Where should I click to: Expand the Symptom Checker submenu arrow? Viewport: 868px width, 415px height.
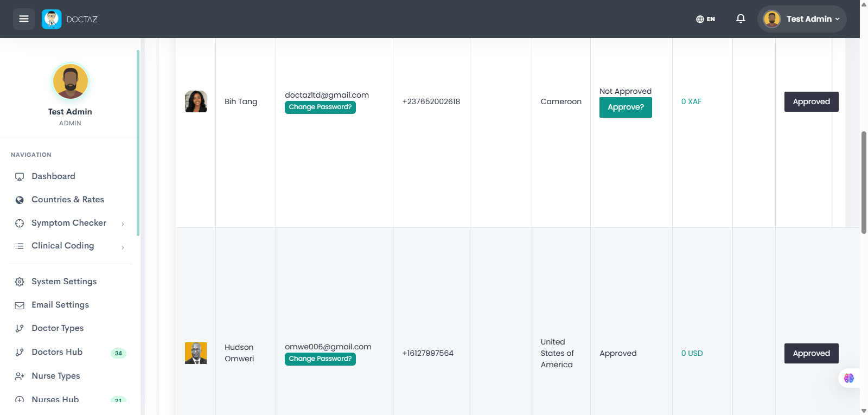123,224
